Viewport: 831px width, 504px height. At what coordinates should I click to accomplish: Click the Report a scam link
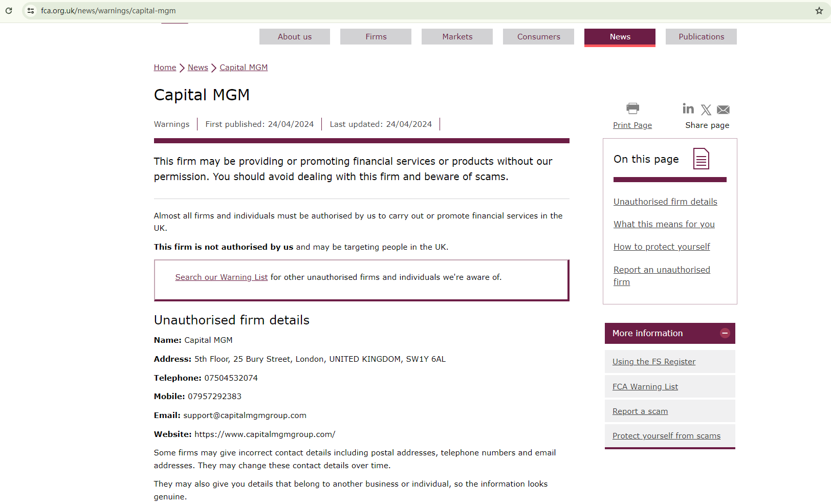click(640, 411)
